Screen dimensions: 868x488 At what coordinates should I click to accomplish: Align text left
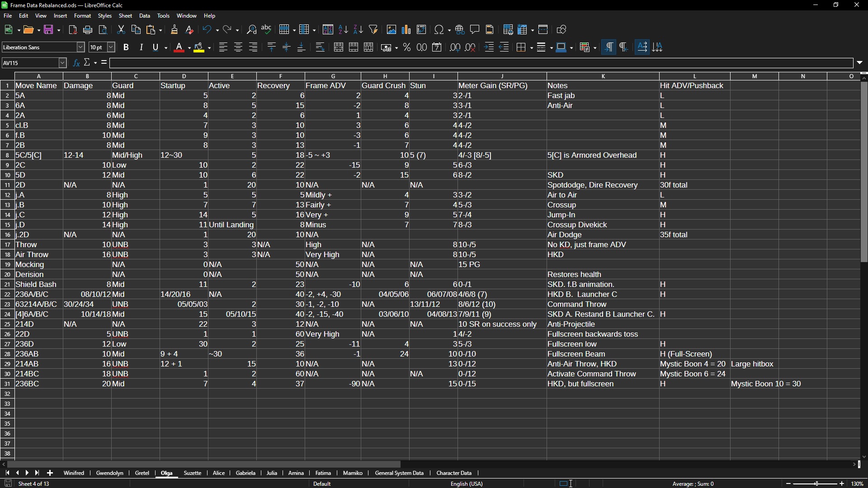coord(223,47)
